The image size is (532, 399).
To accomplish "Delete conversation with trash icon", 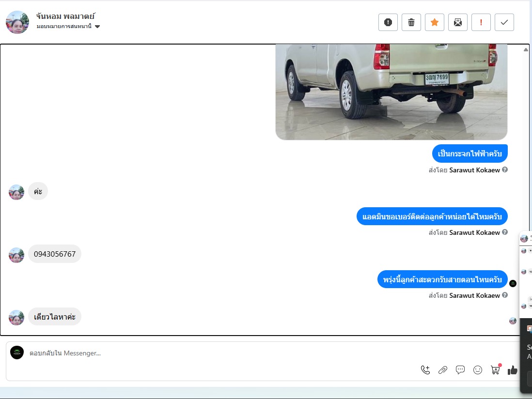I will tap(411, 22).
